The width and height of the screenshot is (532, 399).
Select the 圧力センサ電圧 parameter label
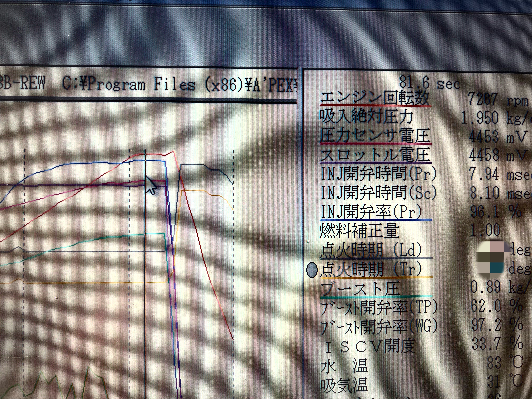[x=375, y=135]
